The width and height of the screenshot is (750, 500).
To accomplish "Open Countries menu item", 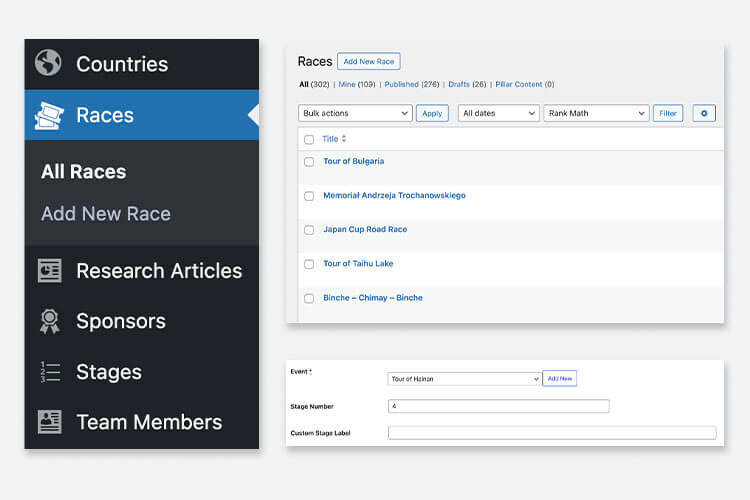I will [142, 64].
